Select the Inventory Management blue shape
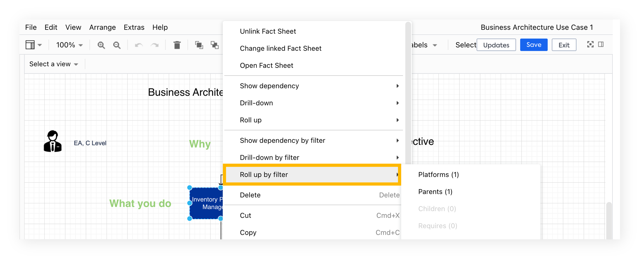Image resolution: width=644 pixels, height=263 pixels. pyautogui.click(x=206, y=203)
